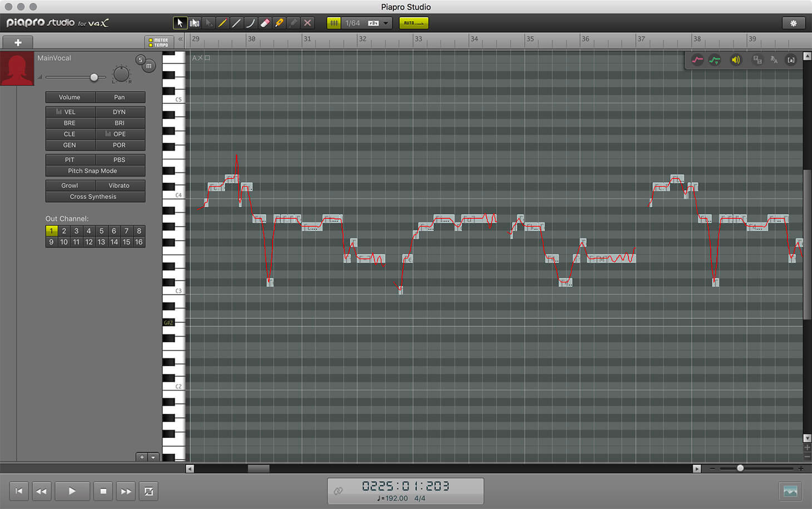Open the 1/64 quantize dropdown
Viewport: 812px width, 509px height.
pos(385,23)
